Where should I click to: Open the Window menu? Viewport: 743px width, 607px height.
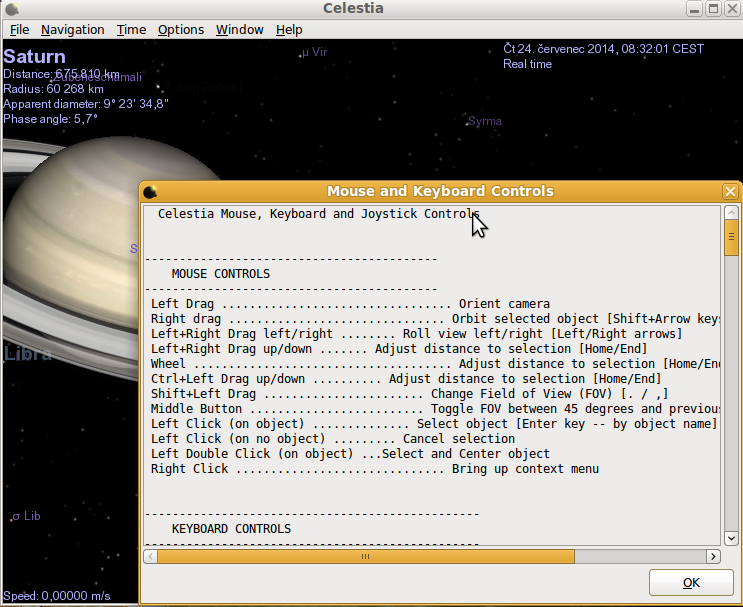click(x=240, y=30)
